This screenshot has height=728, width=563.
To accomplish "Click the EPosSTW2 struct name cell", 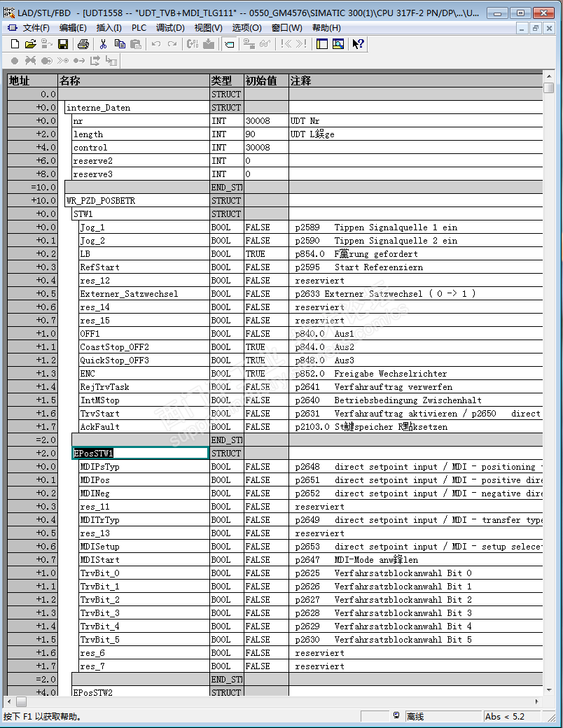I will [141, 692].
